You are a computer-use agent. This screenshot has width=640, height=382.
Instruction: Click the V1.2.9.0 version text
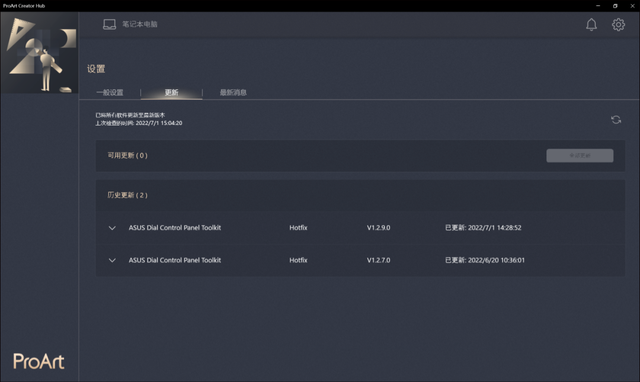pos(378,228)
